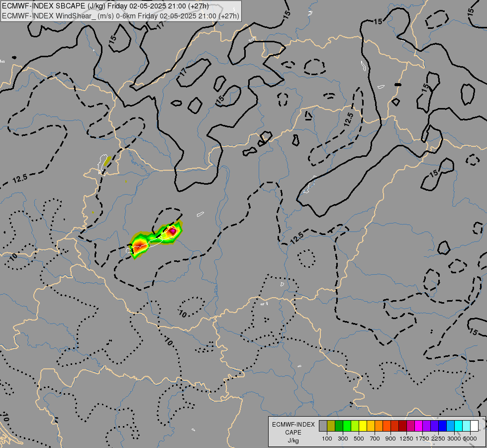
Task: Click the sky-blue swatch left of 3000
Action: click(450, 426)
